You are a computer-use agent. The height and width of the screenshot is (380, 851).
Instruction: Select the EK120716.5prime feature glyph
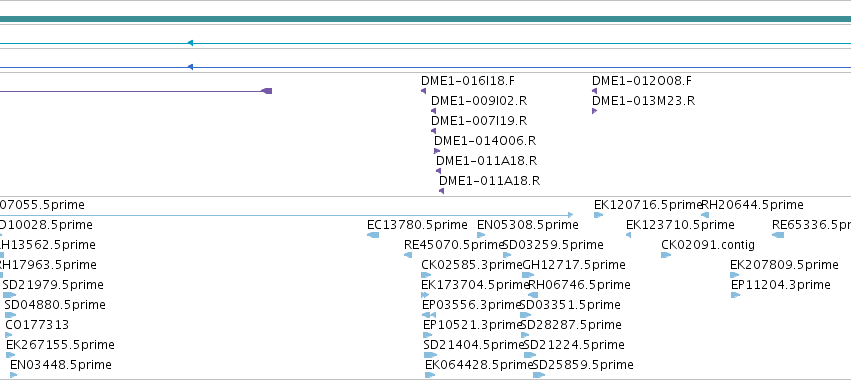599,216
